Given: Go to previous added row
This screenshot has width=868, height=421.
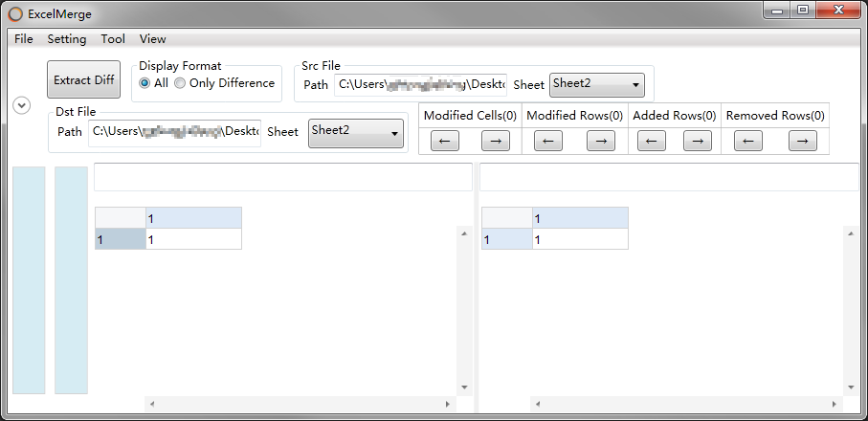Looking at the screenshot, I should (652, 141).
